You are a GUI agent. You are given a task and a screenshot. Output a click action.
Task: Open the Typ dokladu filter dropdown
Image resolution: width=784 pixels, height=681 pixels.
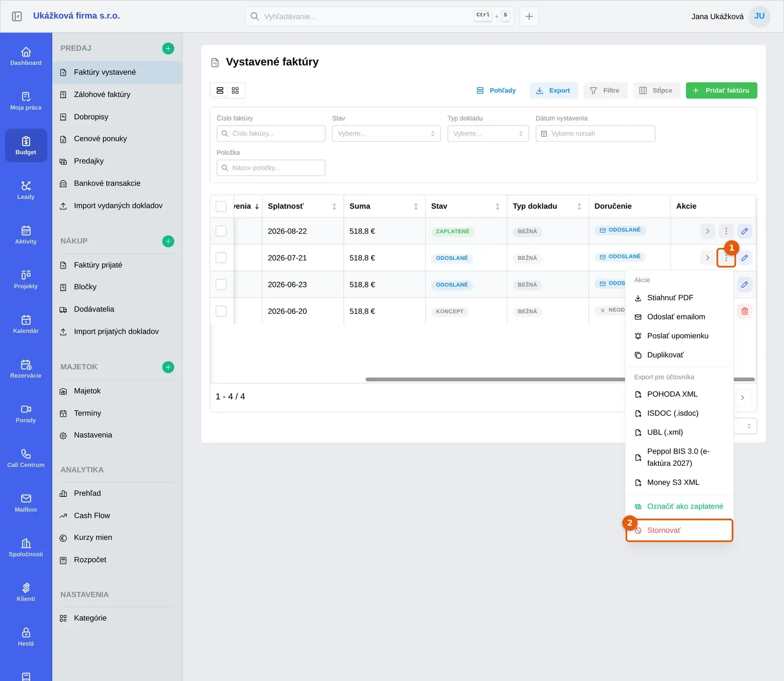488,133
